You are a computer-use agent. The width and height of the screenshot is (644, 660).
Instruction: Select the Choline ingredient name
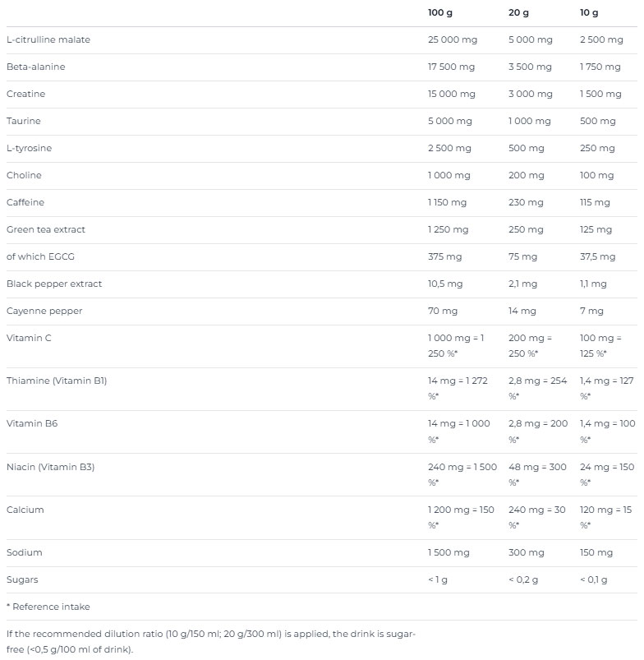(24, 175)
